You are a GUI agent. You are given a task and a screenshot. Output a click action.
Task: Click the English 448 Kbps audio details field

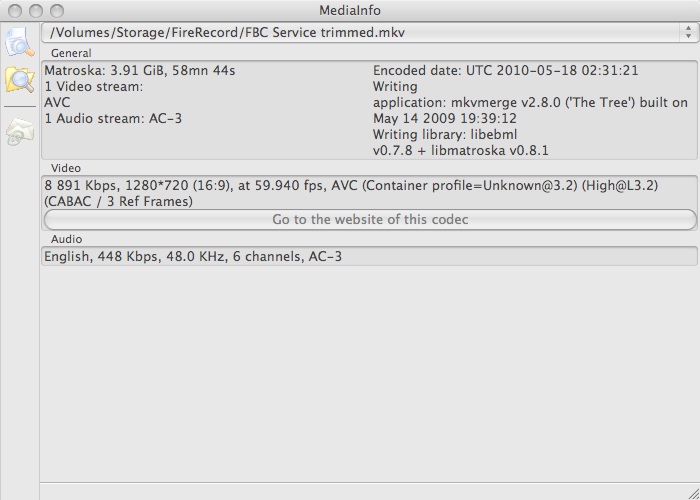(x=369, y=256)
